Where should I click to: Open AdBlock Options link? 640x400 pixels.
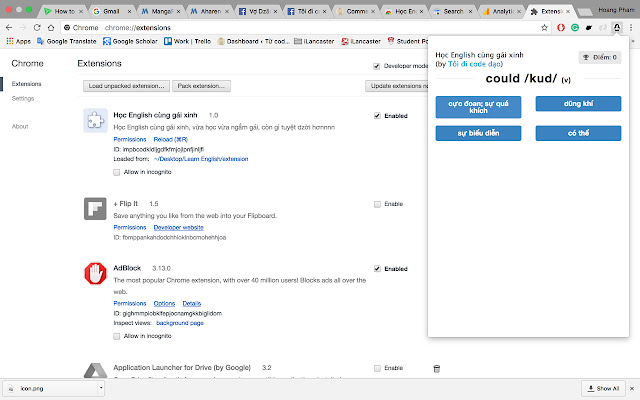click(164, 304)
